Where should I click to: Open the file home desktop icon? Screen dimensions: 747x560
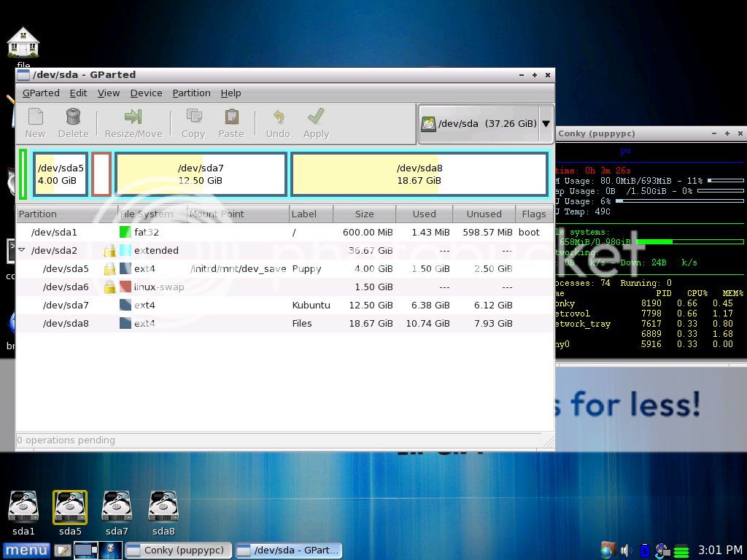[23, 40]
